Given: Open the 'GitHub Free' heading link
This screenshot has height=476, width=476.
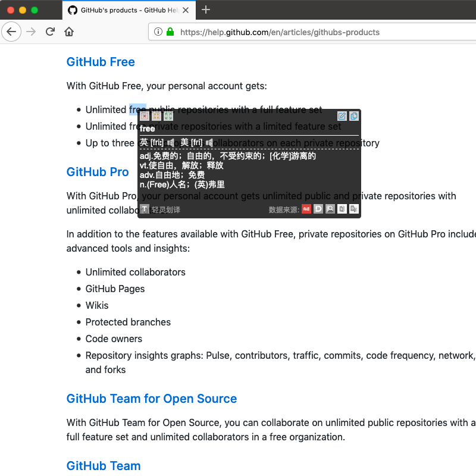Looking at the screenshot, I should (x=101, y=62).
